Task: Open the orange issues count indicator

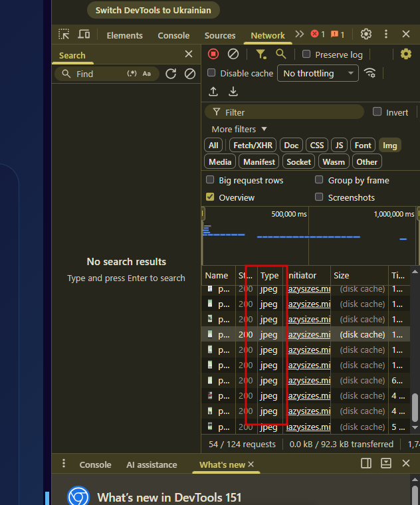Action: coord(338,34)
